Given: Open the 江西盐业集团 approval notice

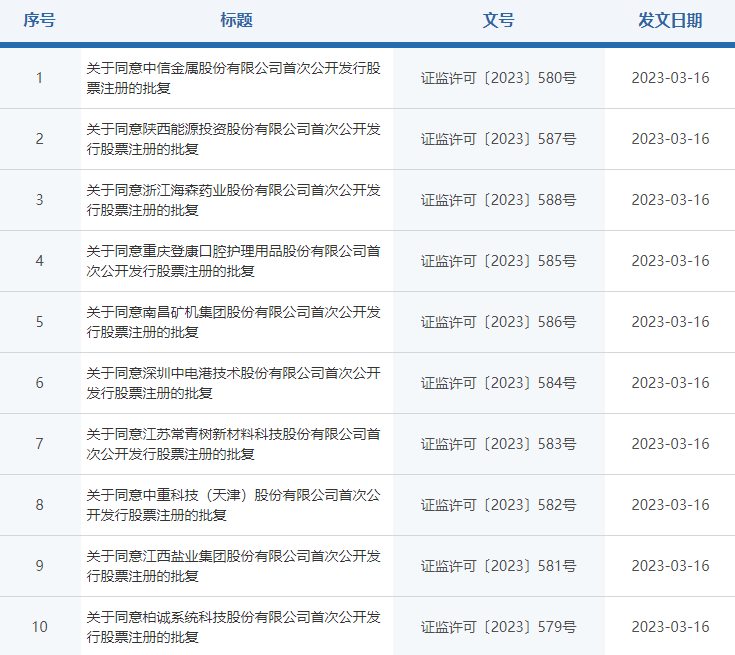Looking at the screenshot, I should click(x=233, y=565).
